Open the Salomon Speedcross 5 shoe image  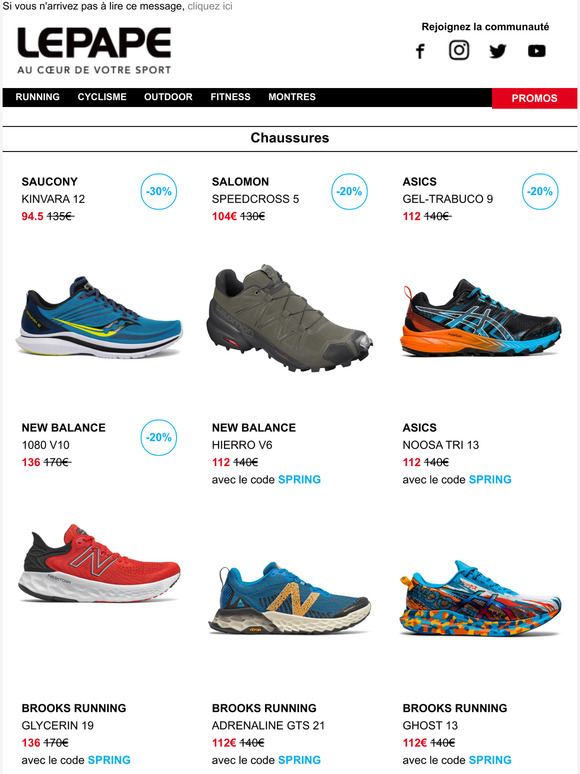289,317
